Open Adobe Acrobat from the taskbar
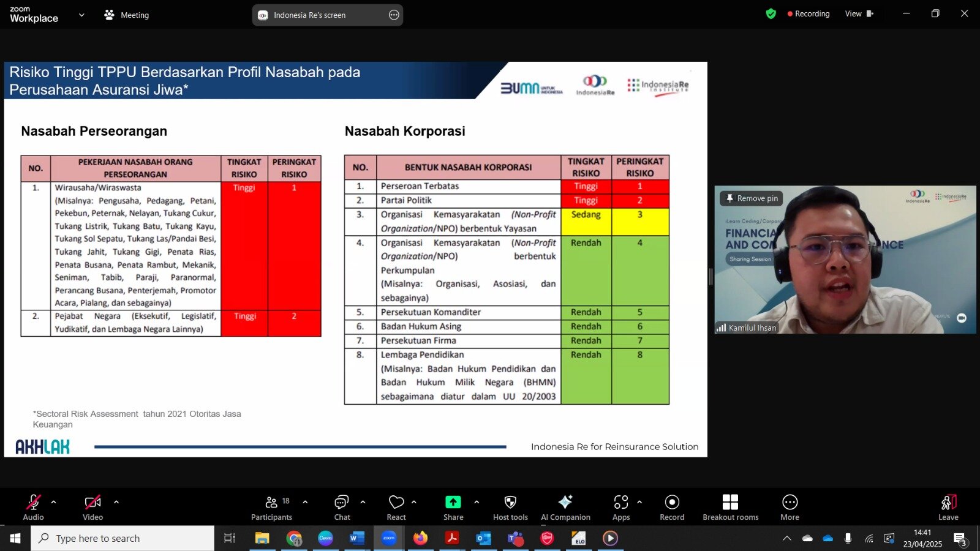The image size is (980, 551). tap(452, 538)
